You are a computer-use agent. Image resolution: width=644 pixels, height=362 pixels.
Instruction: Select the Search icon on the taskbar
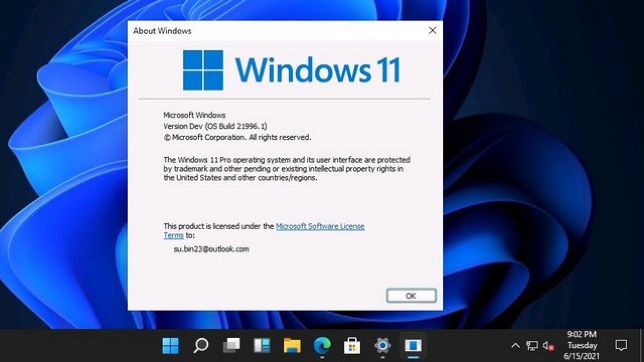coord(200,345)
